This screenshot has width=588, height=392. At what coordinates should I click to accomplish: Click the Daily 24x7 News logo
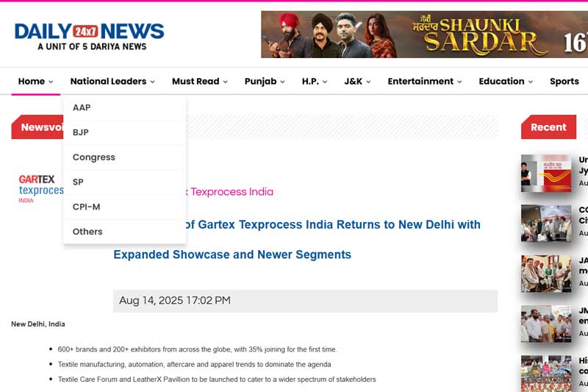pyautogui.click(x=89, y=37)
